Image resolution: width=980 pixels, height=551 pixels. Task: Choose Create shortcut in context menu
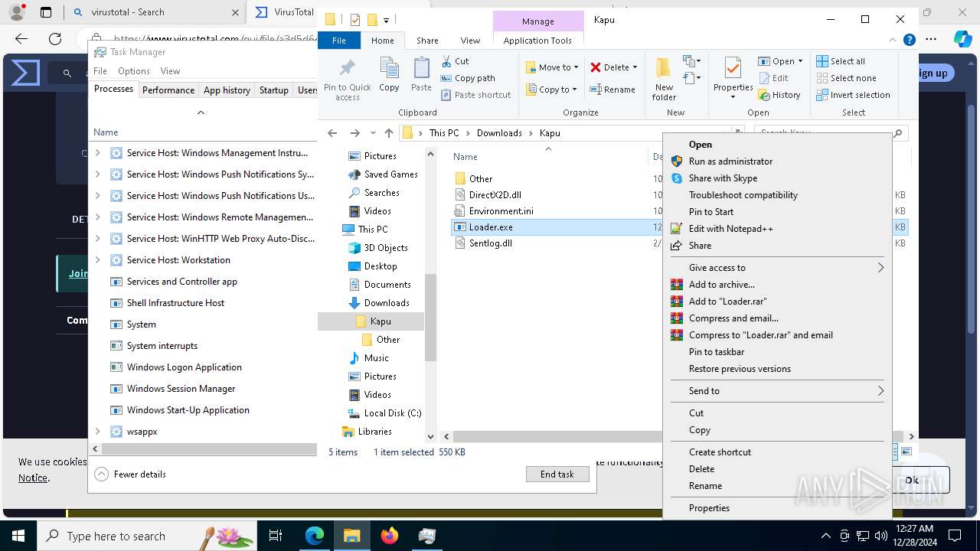point(776,452)
